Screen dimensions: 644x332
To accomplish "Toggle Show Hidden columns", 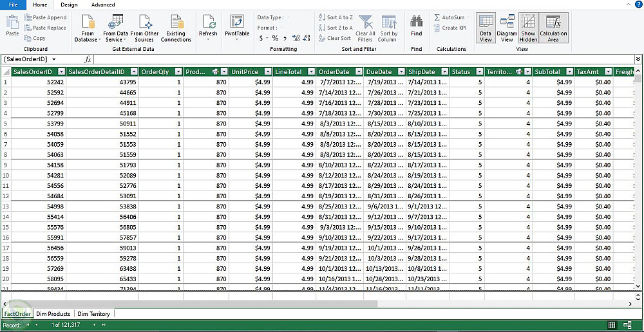I will (x=528, y=28).
